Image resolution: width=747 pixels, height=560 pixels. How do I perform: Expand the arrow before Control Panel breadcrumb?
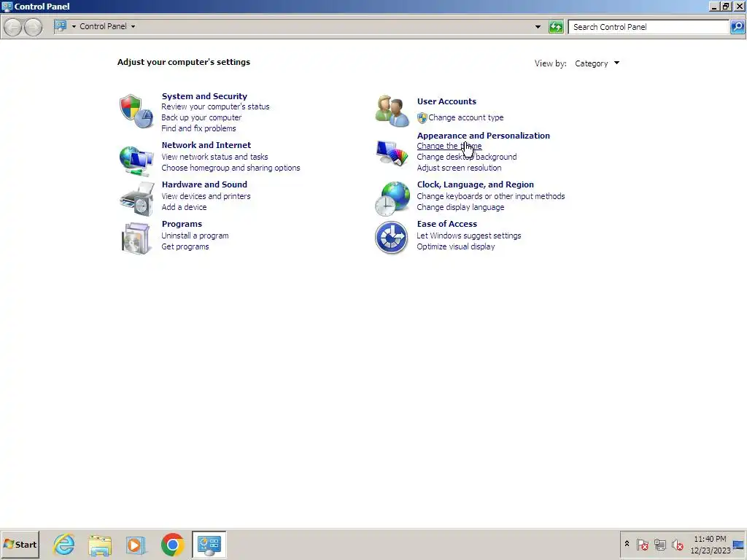click(74, 27)
